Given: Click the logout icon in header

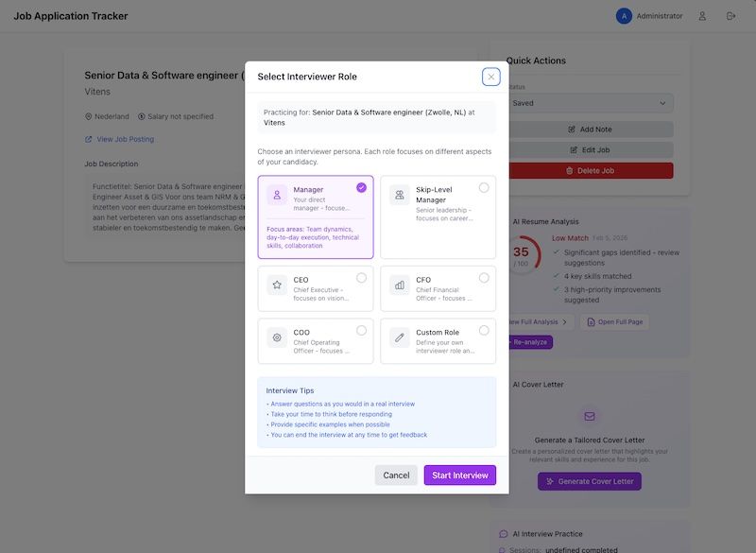Looking at the screenshot, I should pyautogui.click(x=730, y=16).
